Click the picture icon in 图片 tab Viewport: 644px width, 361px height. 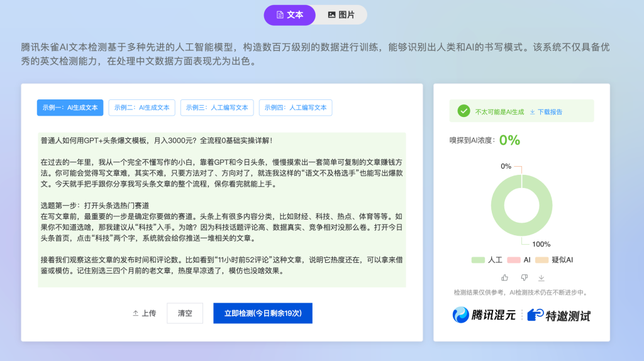331,15
